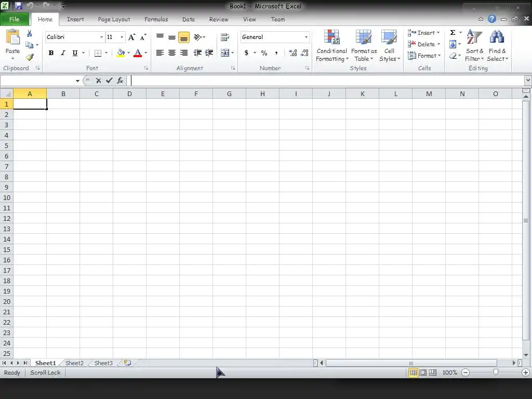Viewport: 532px width, 399px height.
Task: Click inside the formula bar input
Action: 326,81
